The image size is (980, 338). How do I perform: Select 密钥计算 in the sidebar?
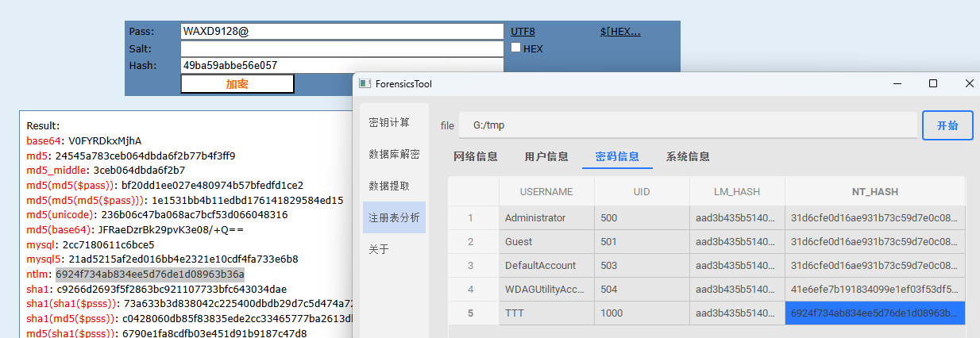pos(389,122)
